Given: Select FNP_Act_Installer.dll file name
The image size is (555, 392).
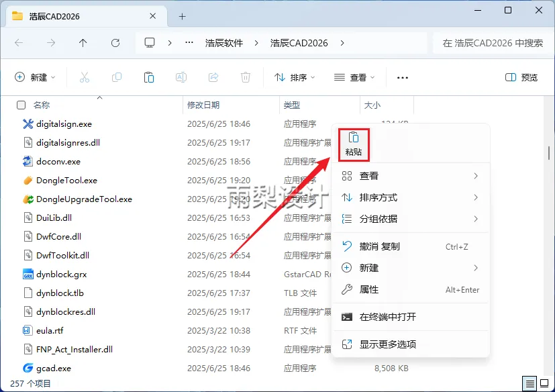Looking at the screenshot, I should 74,350.
